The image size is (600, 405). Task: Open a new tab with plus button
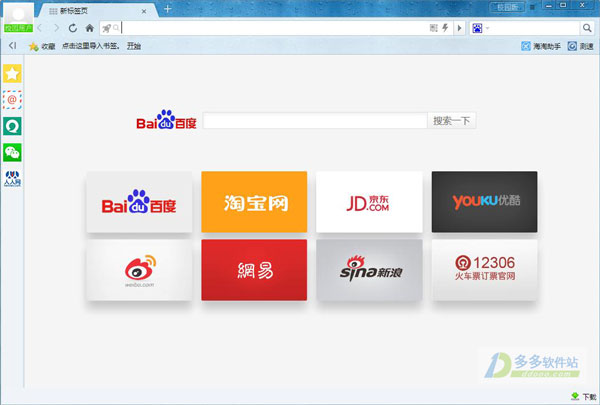tap(168, 9)
